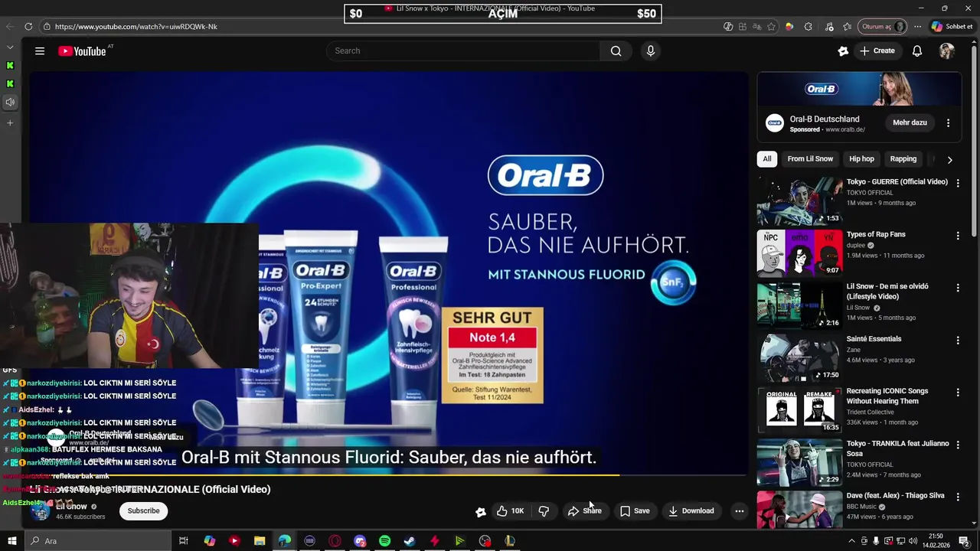The width and height of the screenshot is (980, 551).
Task: Start voice search with the microphone
Action: click(650, 51)
